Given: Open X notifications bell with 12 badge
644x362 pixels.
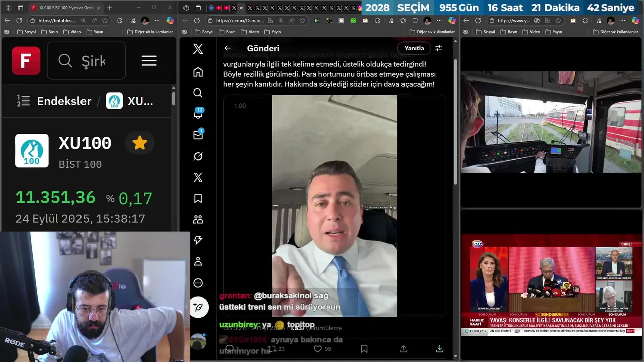Looking at the screenshot, I should [198, 113].
